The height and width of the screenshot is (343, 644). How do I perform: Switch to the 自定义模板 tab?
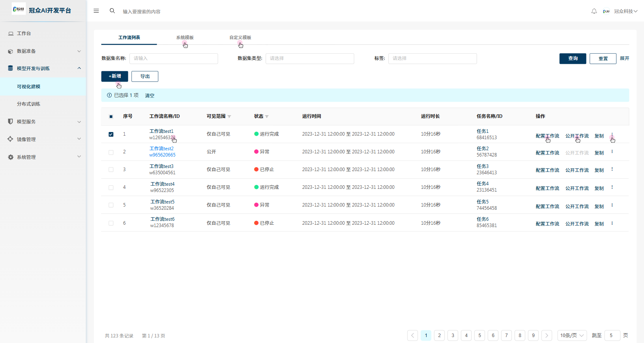240,38
